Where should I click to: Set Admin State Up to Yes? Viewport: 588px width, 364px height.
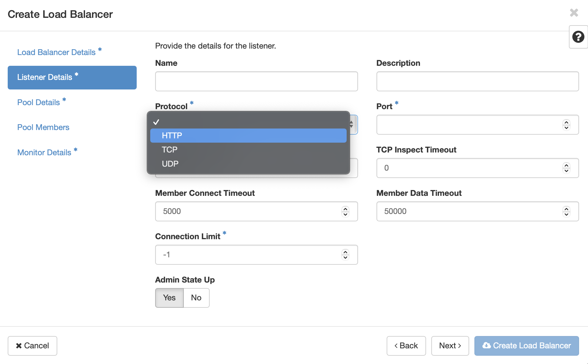(x=169, y=298)
